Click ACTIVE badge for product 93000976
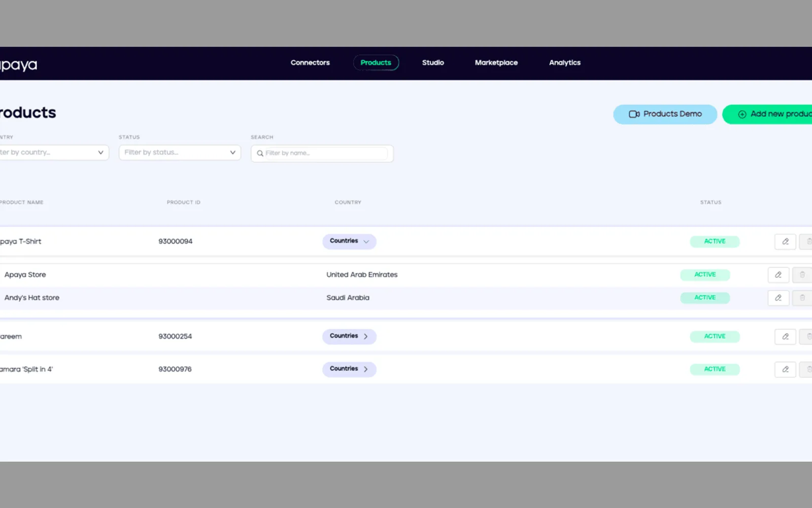This screenshot has height=508, width=812. [x=715, y=369]
